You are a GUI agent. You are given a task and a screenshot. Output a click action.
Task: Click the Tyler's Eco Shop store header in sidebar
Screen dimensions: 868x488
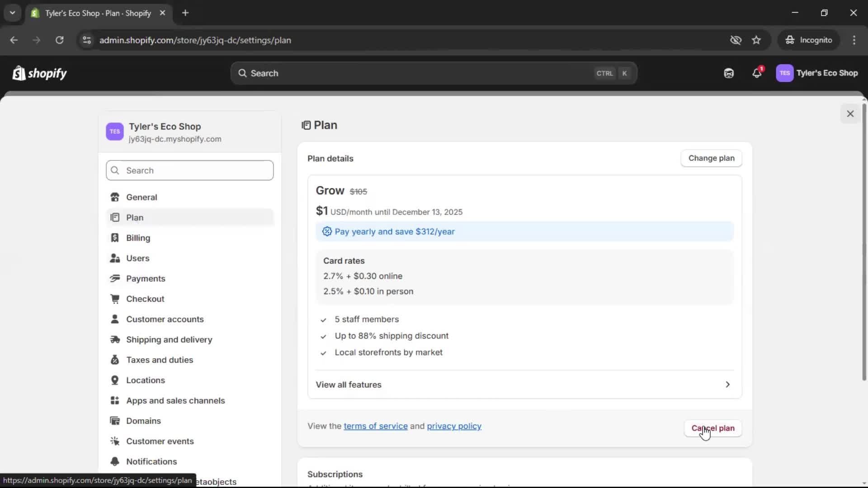pyautogui.click(x=190, y=132)
